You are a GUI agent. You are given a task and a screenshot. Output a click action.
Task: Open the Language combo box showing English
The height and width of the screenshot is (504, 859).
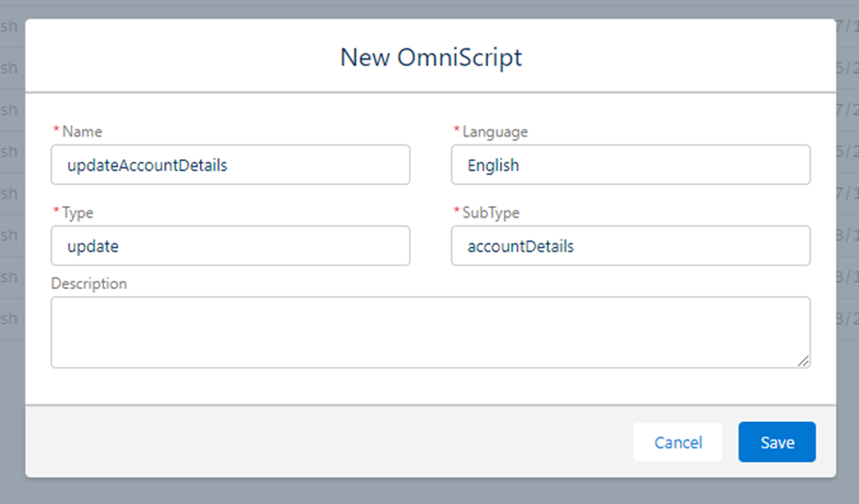(631, 165)
